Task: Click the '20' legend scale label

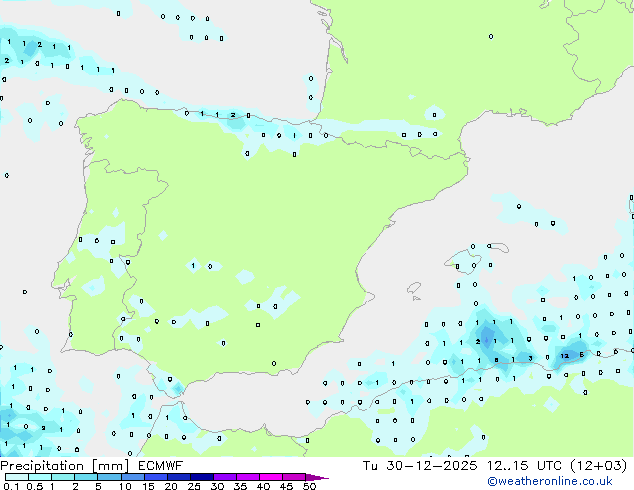Action: pos(171,486)
